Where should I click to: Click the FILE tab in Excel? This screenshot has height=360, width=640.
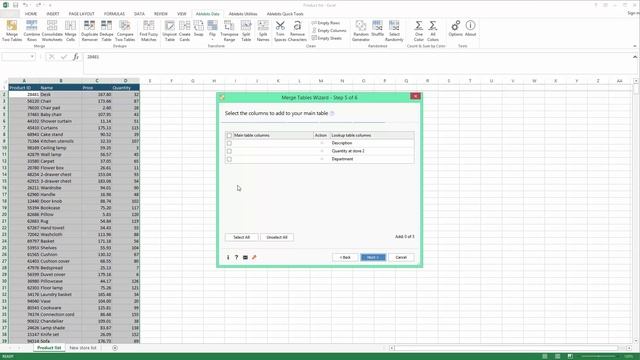[x=9, y=14]
